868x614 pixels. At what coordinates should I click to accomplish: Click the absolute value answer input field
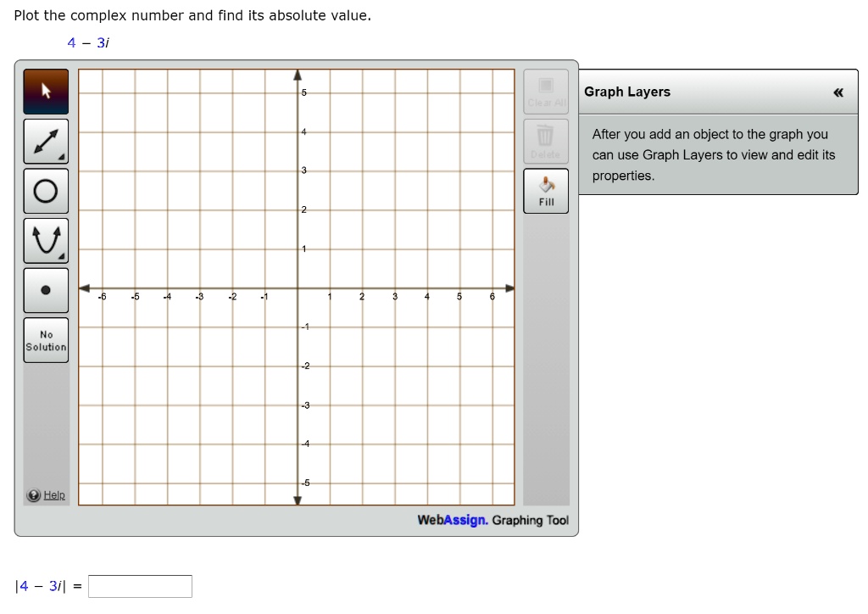(x=140, y=586)
